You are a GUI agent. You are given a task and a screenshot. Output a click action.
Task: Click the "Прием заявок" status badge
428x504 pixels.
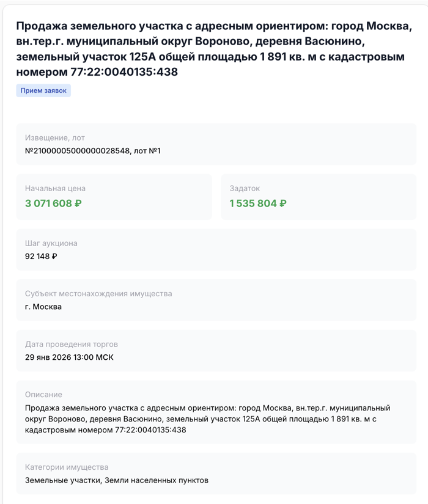(43, 90)
